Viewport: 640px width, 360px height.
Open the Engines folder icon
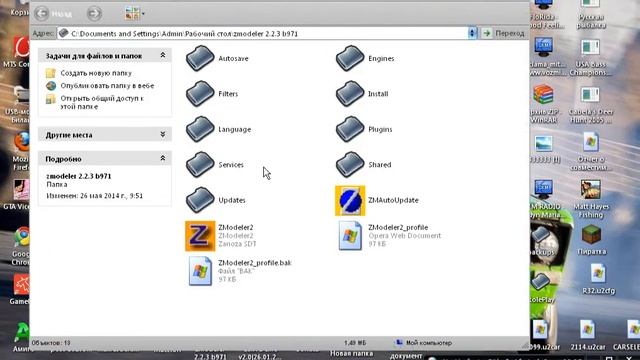350,58
